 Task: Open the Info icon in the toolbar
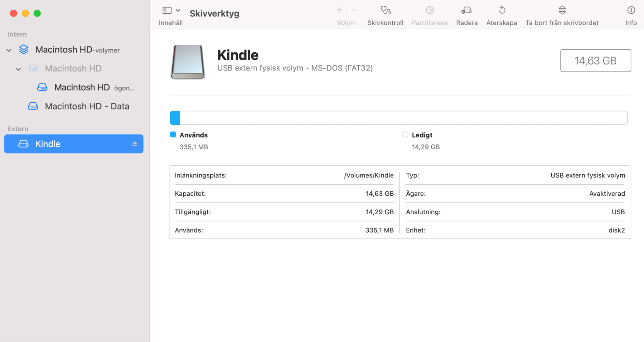pos(631,10)
